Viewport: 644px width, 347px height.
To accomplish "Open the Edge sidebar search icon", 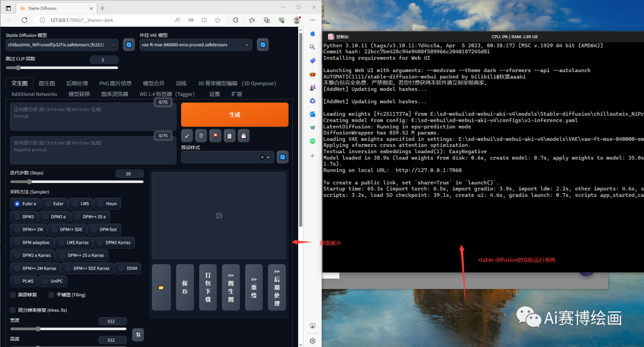I will pyautogui.click(x=312, y=47).
